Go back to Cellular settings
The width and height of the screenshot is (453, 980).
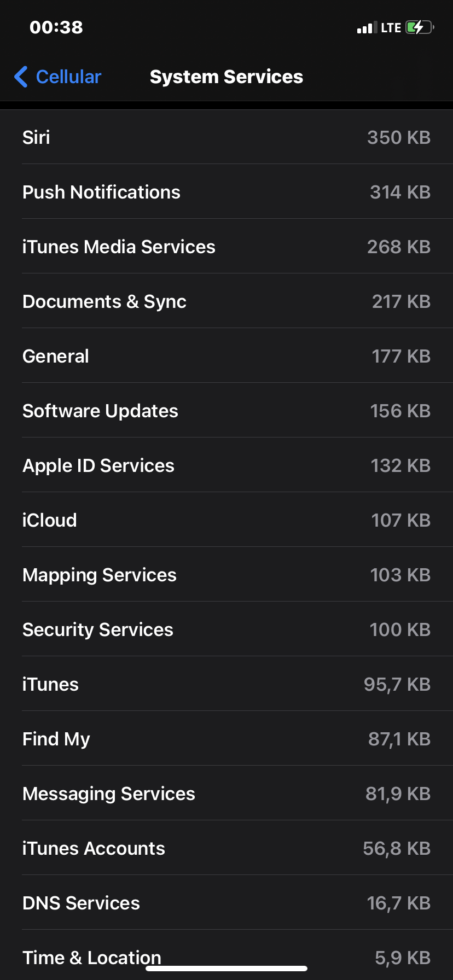[68, 77]
